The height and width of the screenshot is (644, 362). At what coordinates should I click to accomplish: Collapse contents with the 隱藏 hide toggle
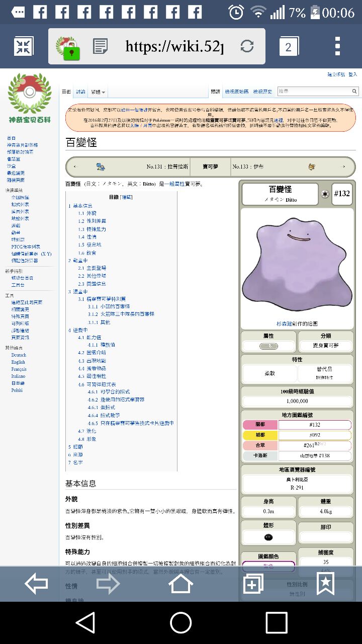(x=126, y=197)
